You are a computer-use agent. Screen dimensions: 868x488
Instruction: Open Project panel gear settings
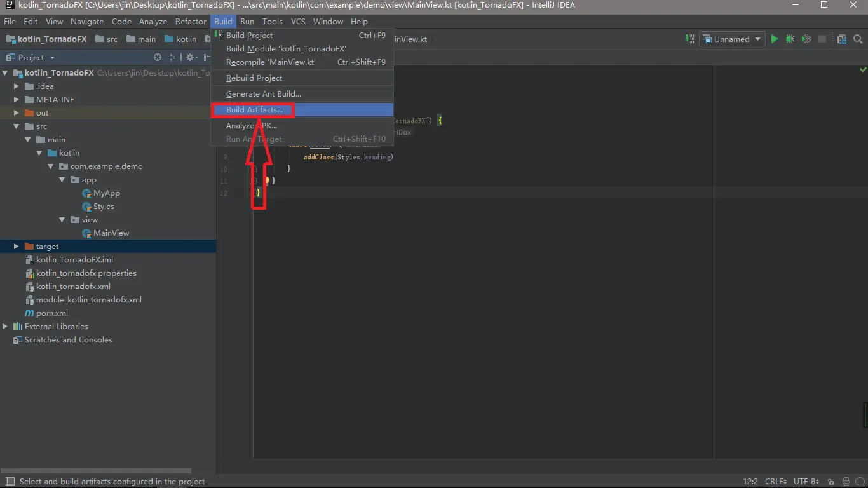[191, 57]
